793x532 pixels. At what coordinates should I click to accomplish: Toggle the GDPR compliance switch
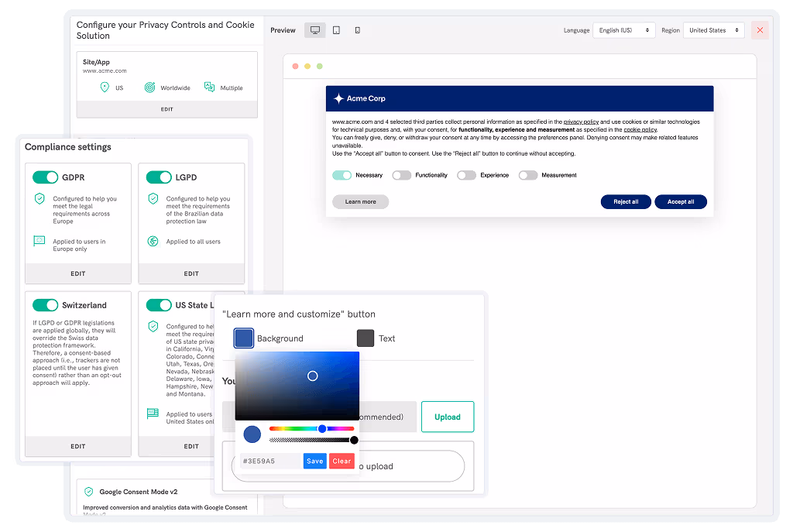point(45,177)
